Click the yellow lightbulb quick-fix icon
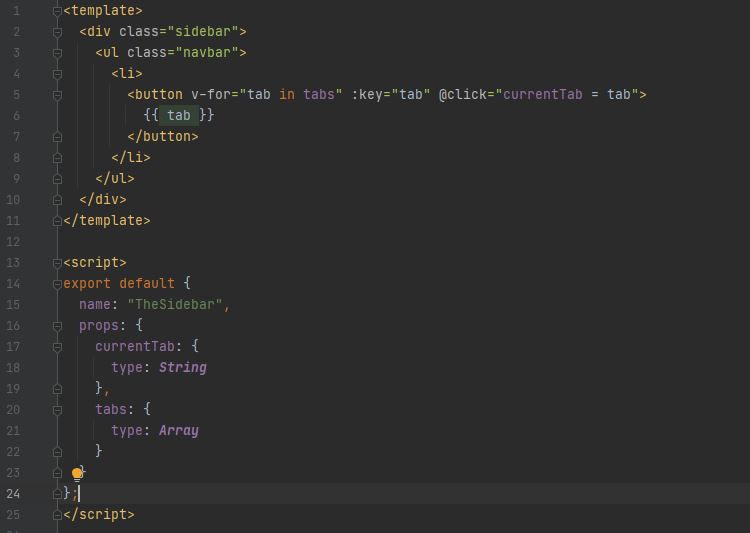 pyautogui.click(x=77, y=474)
